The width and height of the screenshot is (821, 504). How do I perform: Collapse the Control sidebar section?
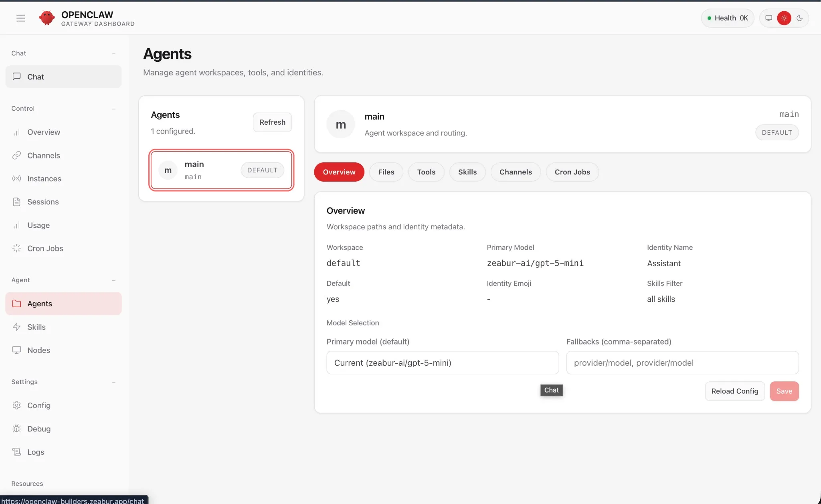click(x=114, y=109)
